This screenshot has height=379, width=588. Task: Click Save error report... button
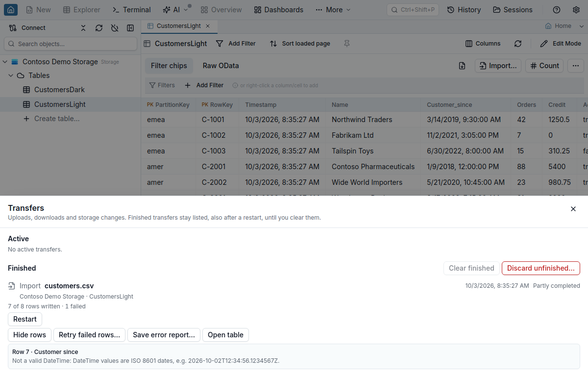(x=164, y=335)
